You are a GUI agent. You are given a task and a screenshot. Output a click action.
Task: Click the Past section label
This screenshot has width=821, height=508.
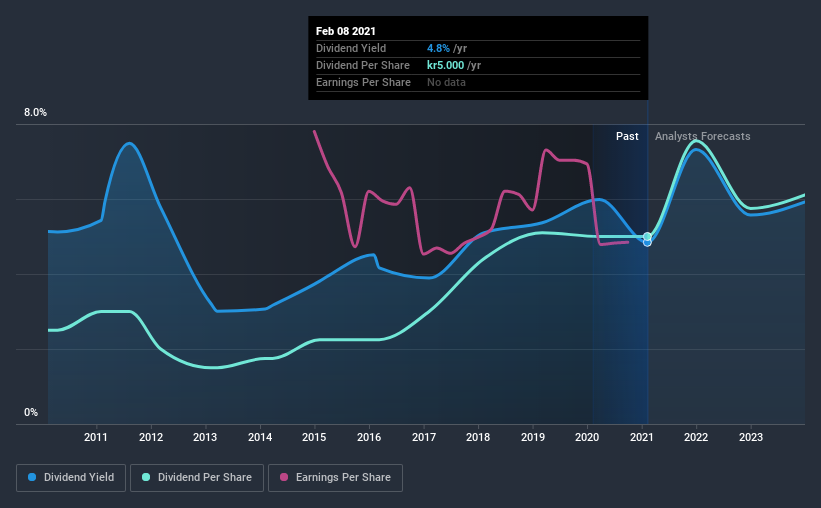tap(627, 136)
